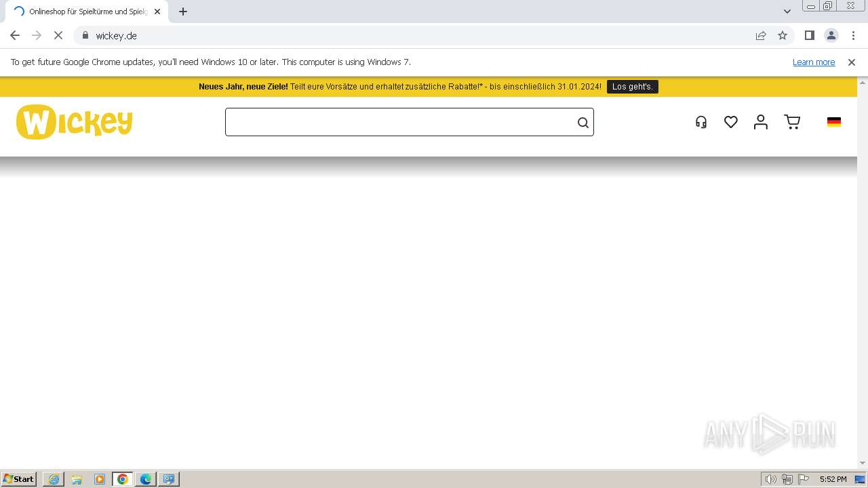
Task: Open Chrome profile avatar menu
Action: click(831, 35)
